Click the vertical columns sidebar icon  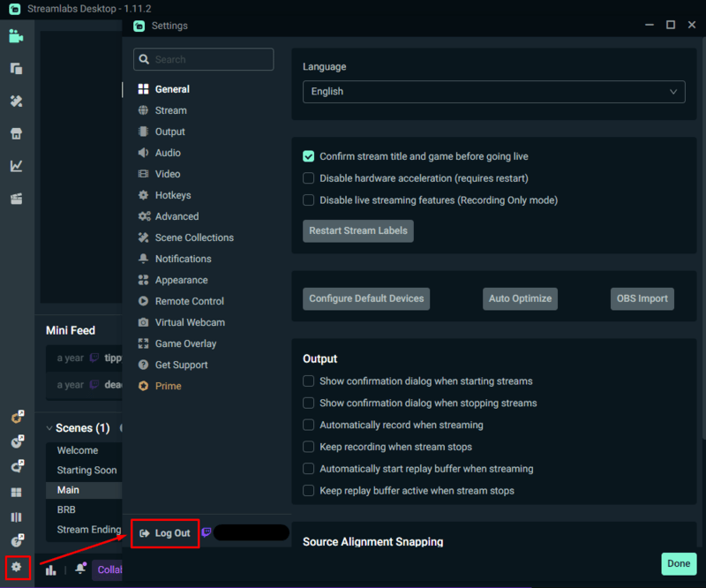[16, 516]
